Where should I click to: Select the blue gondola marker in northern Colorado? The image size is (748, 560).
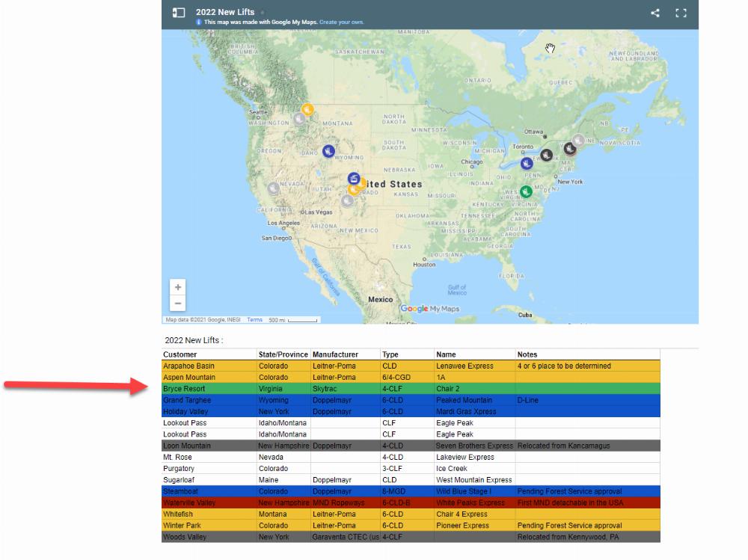tap(354, 179)
